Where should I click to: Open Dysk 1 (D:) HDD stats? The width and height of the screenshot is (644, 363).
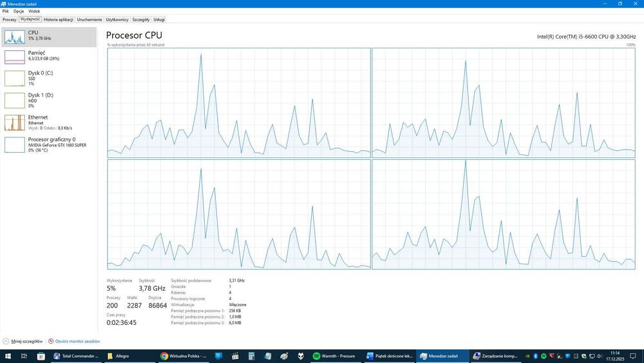coord(49,101)
